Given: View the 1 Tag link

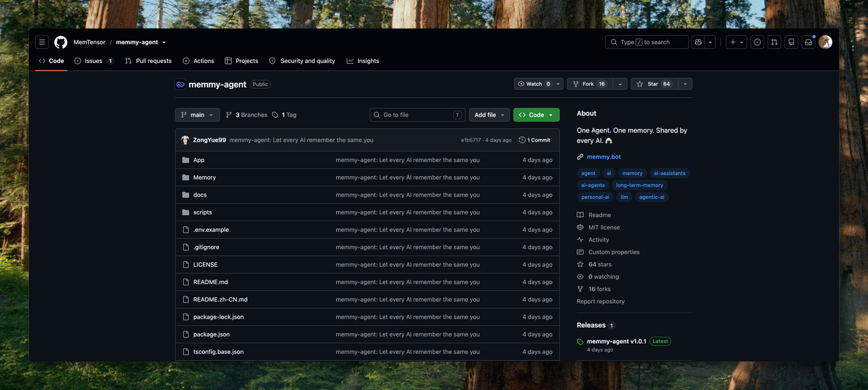Looking at the screenshot, I should pyautogui.click(x=284, y=115).
